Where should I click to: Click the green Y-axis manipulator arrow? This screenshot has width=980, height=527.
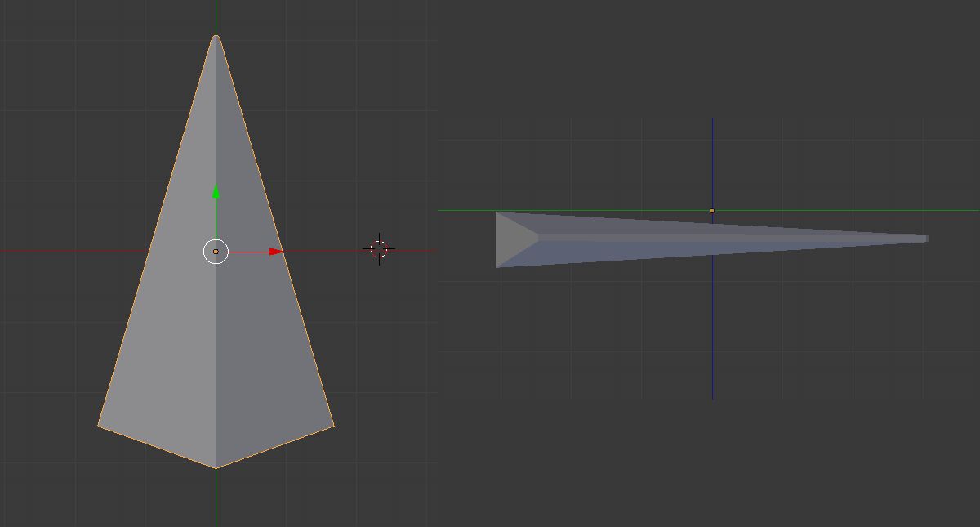[216, 193]
